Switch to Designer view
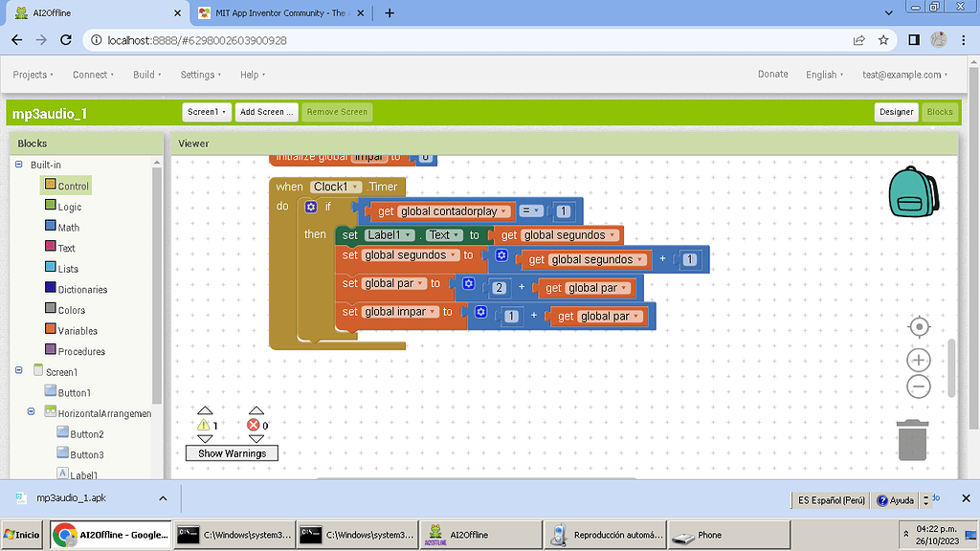The height and width of the screenshot is (551, 980). [x=896, y=112]
